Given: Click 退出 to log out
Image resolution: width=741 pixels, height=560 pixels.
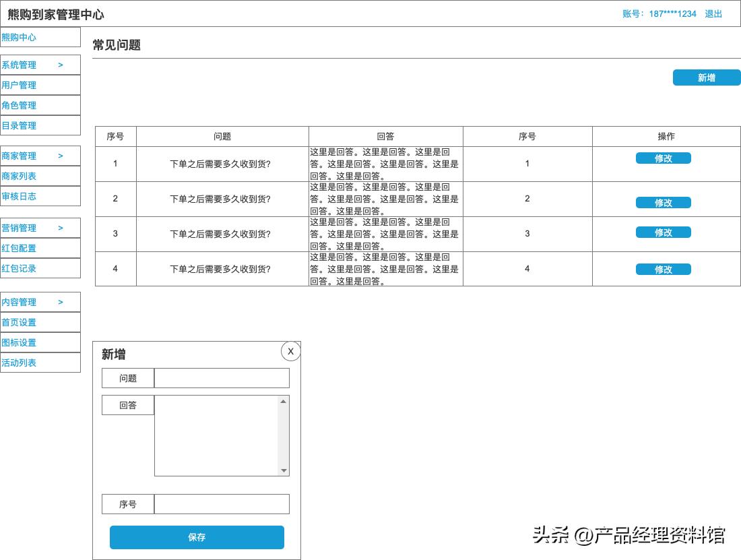Looking at the screenshot, I should [713, 13].
